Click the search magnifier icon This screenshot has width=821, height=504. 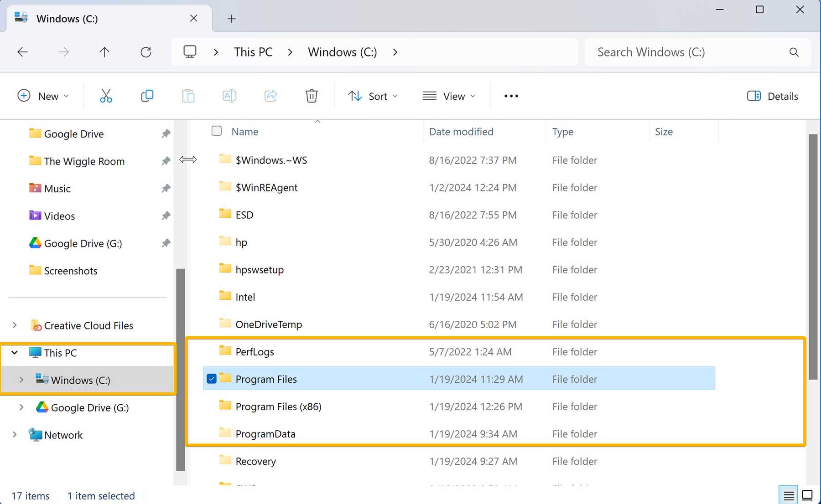click(794, 52)
